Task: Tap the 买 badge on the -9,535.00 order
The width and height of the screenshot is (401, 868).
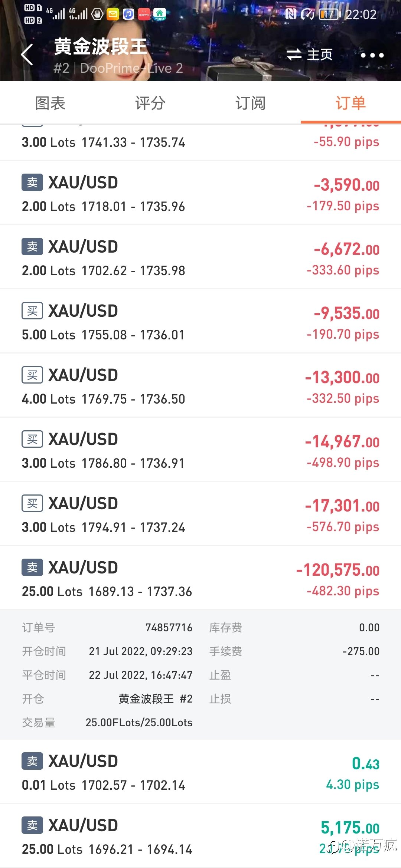Action: coord(32,311)
